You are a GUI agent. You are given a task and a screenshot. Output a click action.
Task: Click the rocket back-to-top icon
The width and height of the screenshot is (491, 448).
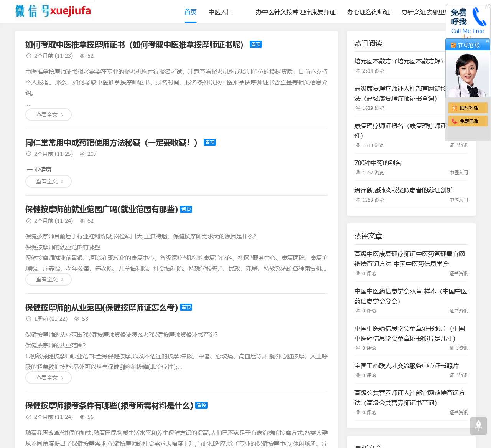click(478, 425)
